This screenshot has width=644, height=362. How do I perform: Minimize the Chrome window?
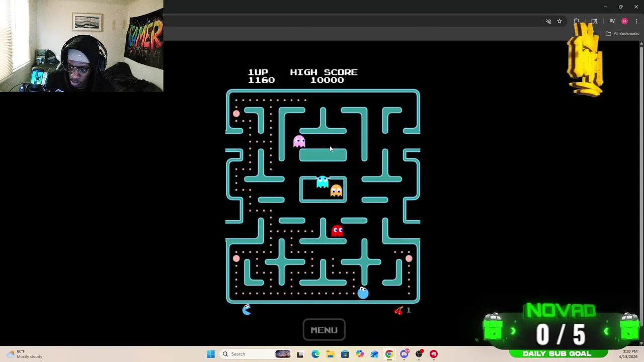coord(605,7)
